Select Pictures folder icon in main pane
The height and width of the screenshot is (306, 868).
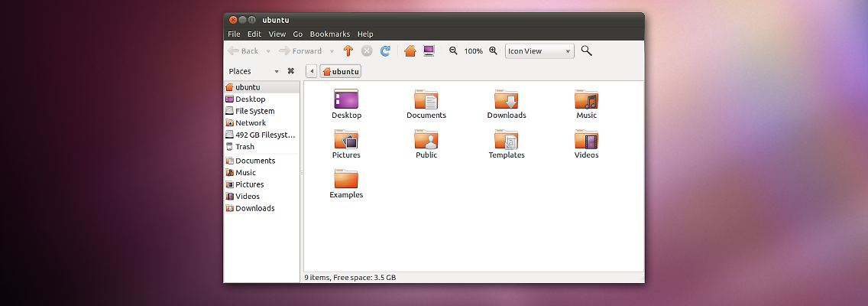tap(346, 139)
